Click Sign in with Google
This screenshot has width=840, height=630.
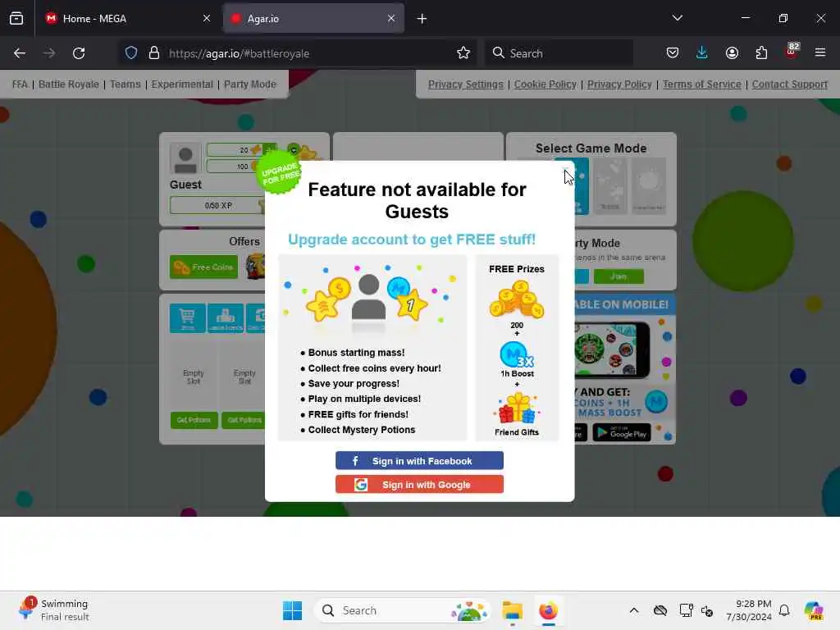pos(419,484)
